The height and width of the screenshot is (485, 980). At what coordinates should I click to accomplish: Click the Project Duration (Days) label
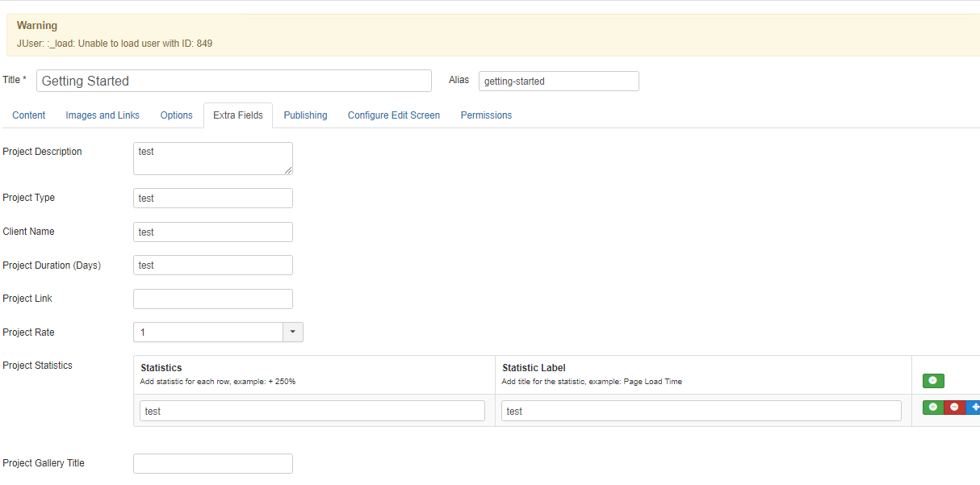click(x=52, y=265)
